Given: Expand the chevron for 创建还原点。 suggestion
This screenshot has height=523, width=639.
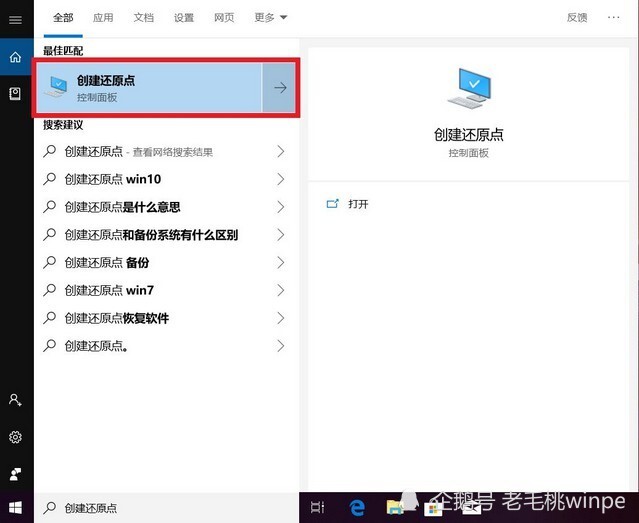Looking at the screenshot, I should 280,346.
